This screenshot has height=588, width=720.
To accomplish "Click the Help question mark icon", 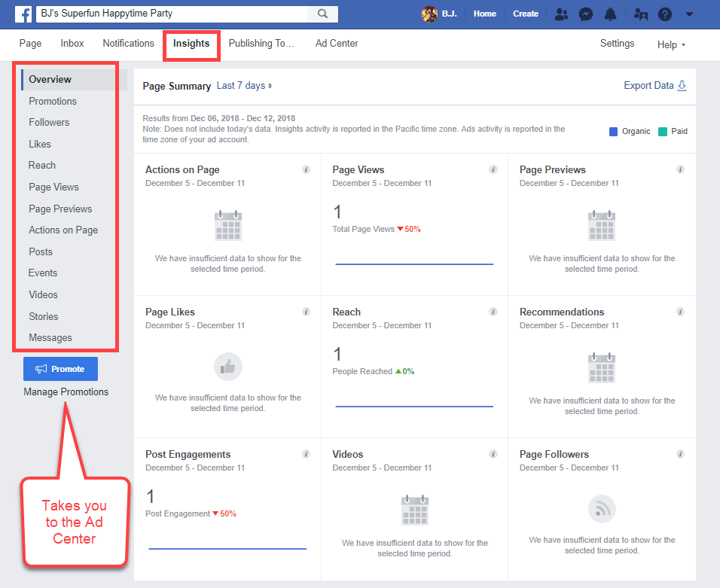I will [664, 14].
